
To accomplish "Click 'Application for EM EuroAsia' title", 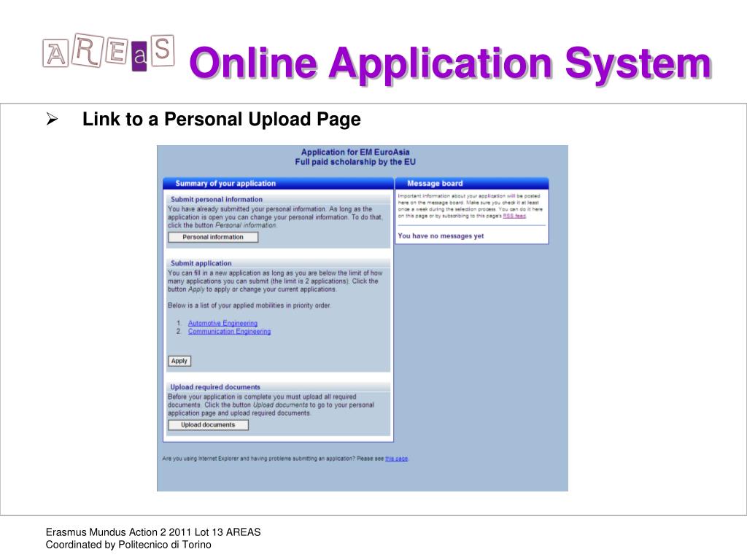I will tap(355, 152).
